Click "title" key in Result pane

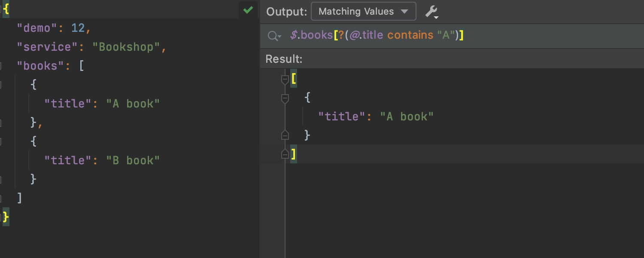[x=342, y=117]
